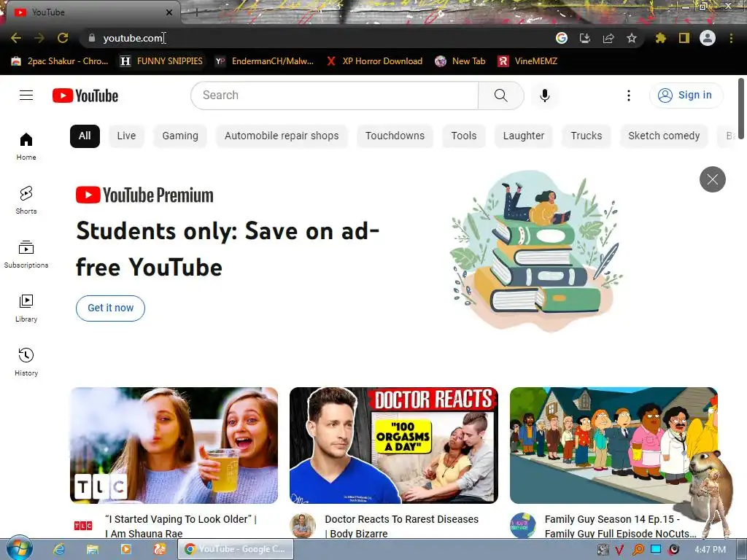Viewport: 747px width, 560px height.
Task: Click 'I Started Vaping To Look Older' title
Action: tap(181, 526)
